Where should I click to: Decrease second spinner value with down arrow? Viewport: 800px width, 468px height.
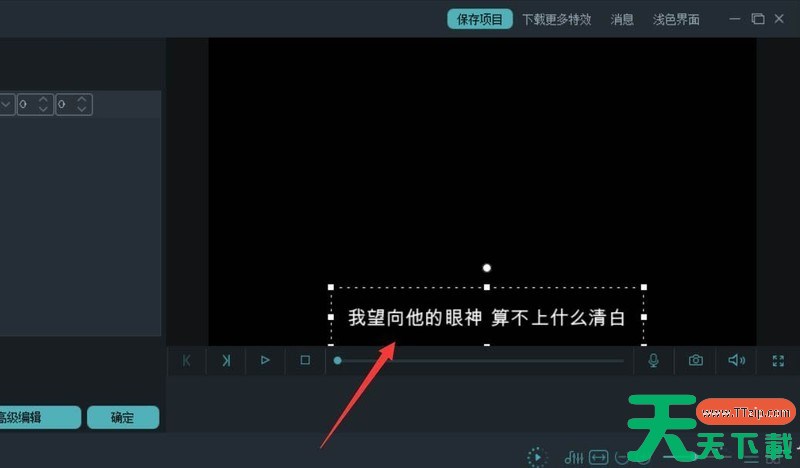82,109
